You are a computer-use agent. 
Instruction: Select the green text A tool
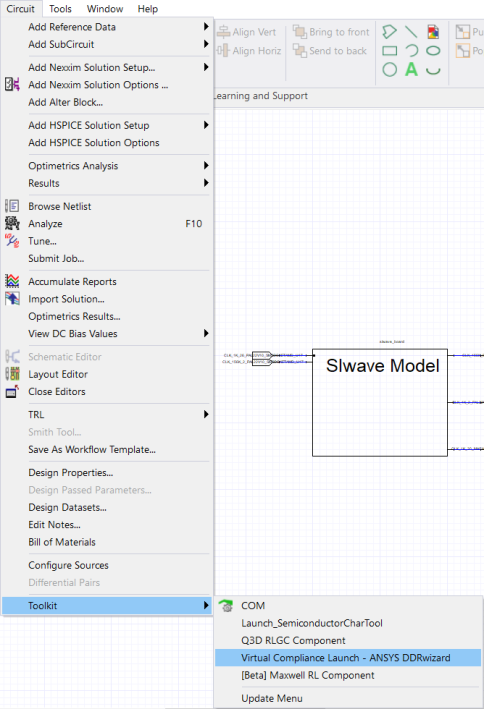tap(411, 70)
